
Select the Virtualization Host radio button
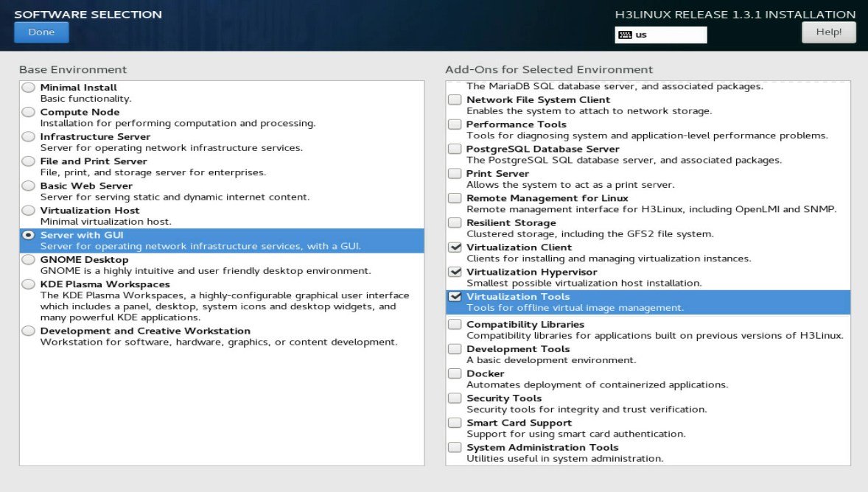tap(28, 211)
